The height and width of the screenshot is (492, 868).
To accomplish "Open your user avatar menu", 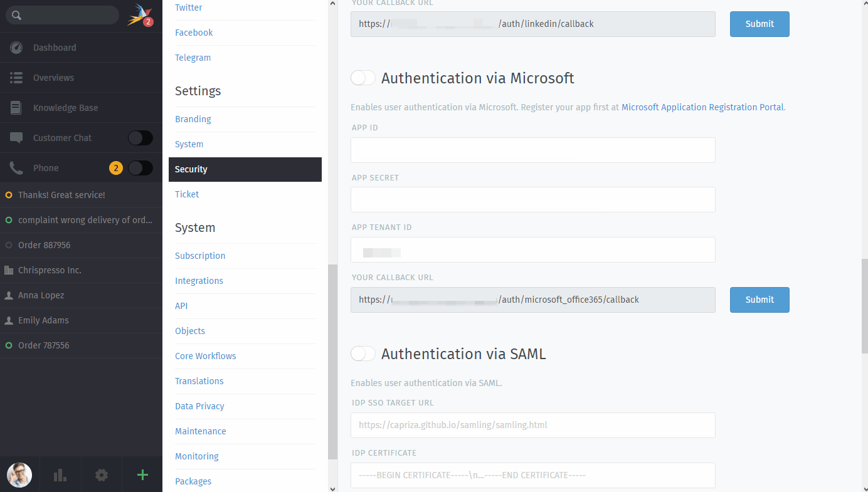I will [19, 474].
